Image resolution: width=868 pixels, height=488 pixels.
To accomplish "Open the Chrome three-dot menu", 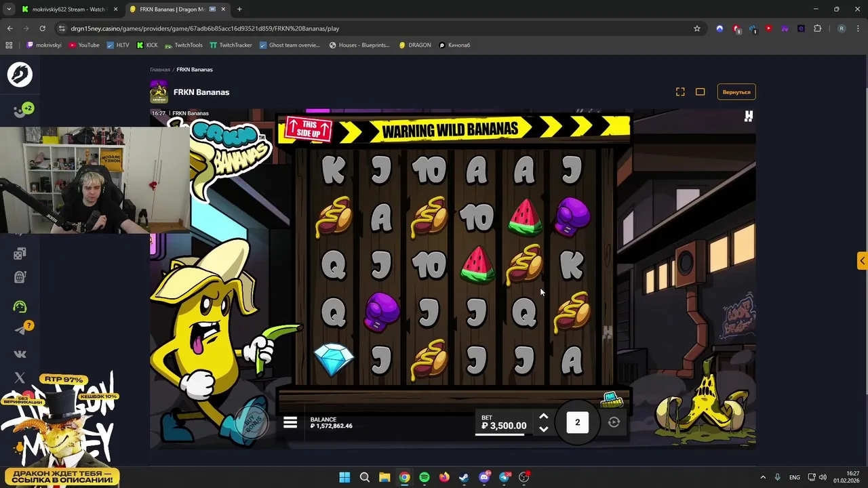I will click(x=858, y=28).
